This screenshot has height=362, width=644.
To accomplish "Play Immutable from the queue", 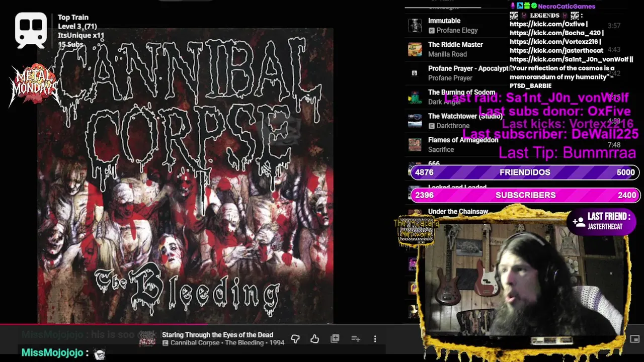I will tap(444, 21).
